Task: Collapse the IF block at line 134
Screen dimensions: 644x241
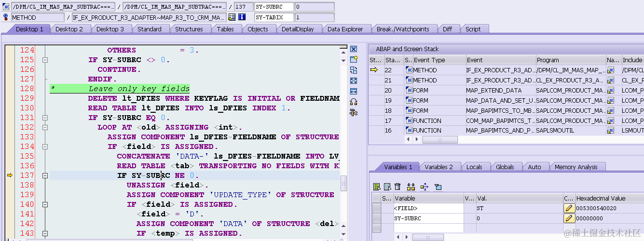Action: [x=45, y=147]
